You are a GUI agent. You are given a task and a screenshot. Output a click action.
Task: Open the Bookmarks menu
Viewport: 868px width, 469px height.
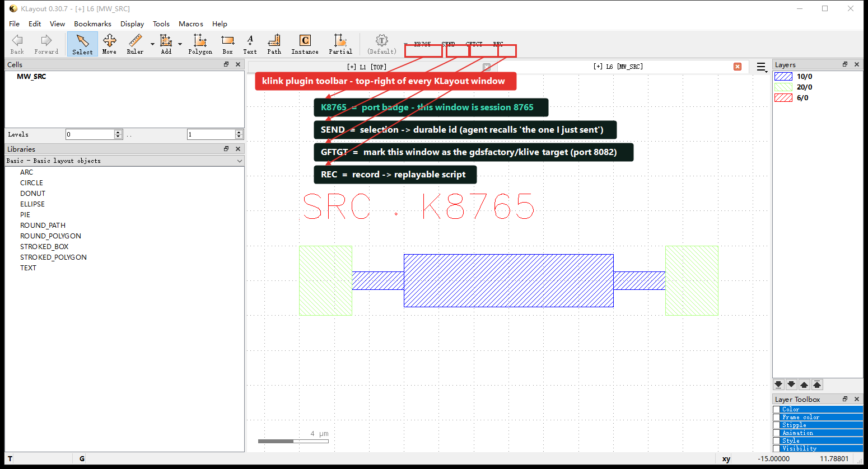click(x=92, y=24)
